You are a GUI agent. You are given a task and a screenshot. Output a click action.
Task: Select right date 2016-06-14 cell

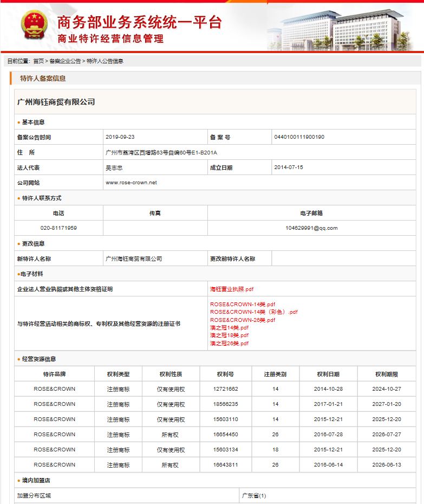pos(328,465)
